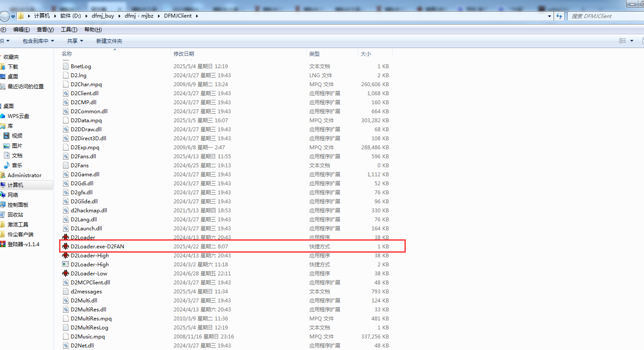Expand arrow after DFMJClient breadcrumb
This screenshot has width=644, height=350.
[197, 16]
